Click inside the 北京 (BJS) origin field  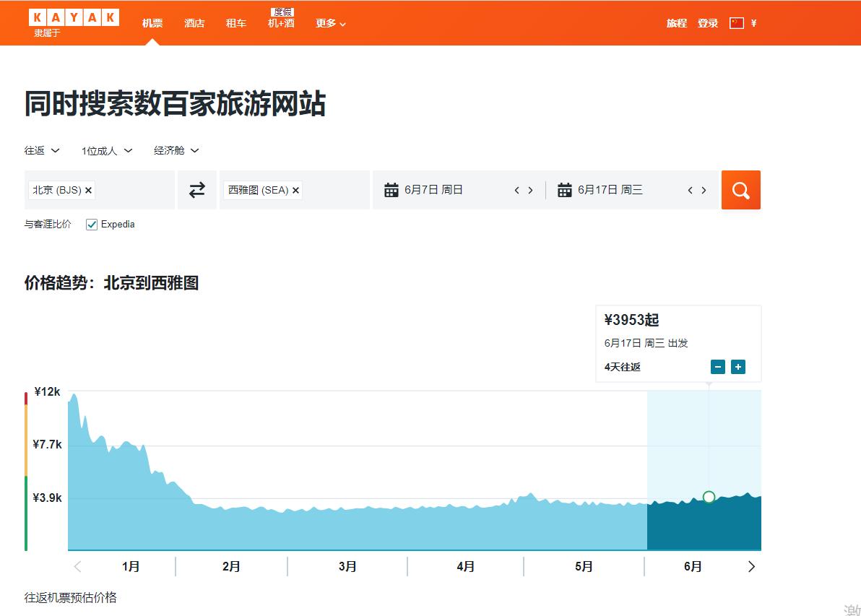coord(130,191)
